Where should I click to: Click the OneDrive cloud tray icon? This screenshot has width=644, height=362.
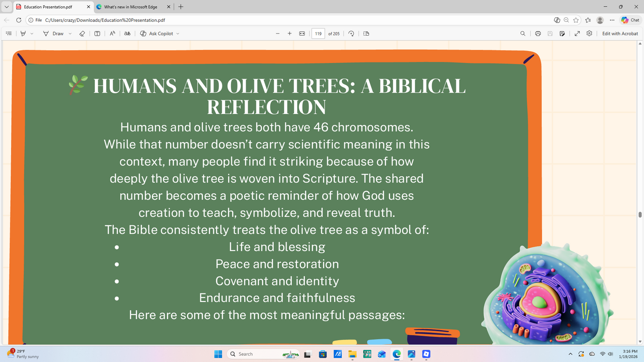(x=592, y=354)
